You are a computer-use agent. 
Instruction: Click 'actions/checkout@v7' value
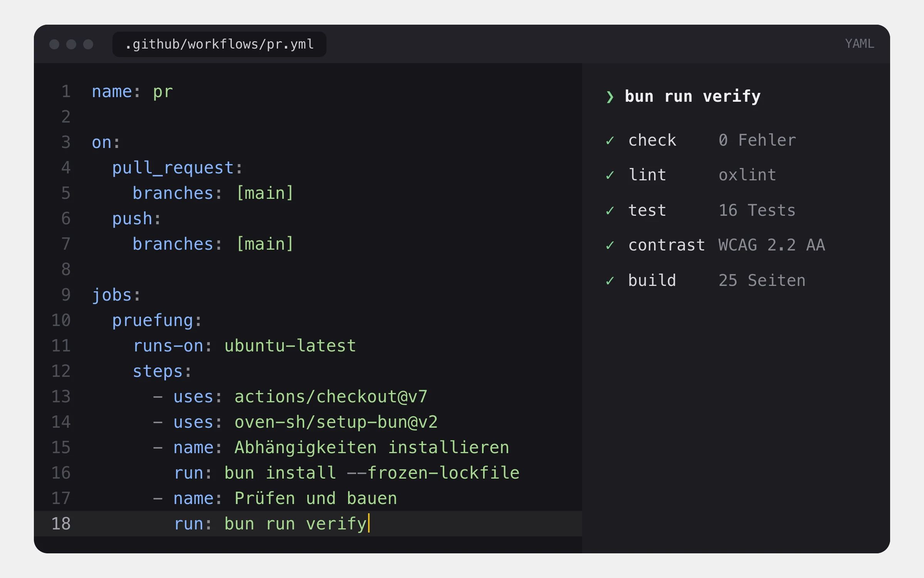tap(331, 397)
